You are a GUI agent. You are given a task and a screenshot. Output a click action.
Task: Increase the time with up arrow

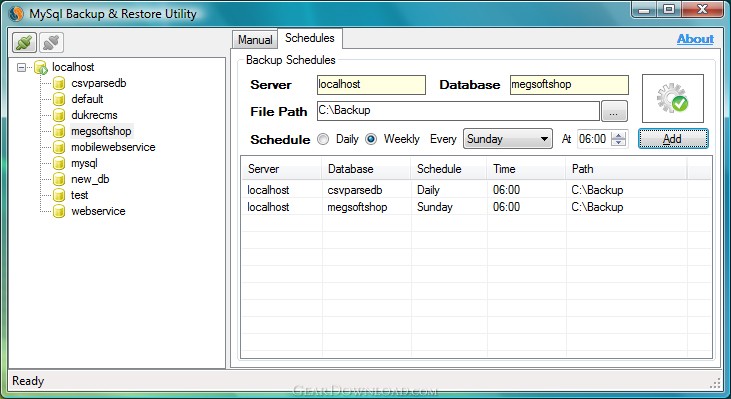(x=619, y=135)
